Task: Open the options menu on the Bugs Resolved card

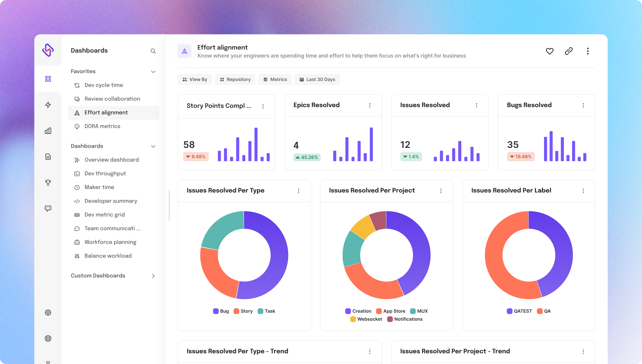Action: (583, 105)
